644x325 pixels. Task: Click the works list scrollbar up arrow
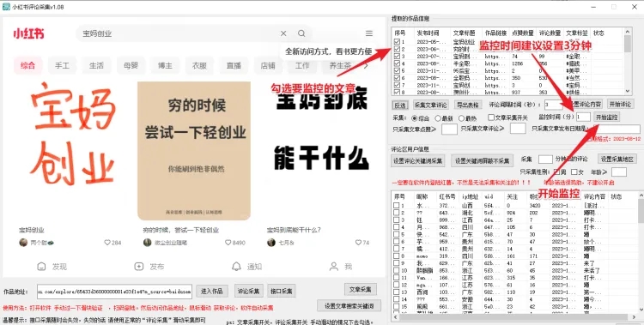[x=628, y=31]
